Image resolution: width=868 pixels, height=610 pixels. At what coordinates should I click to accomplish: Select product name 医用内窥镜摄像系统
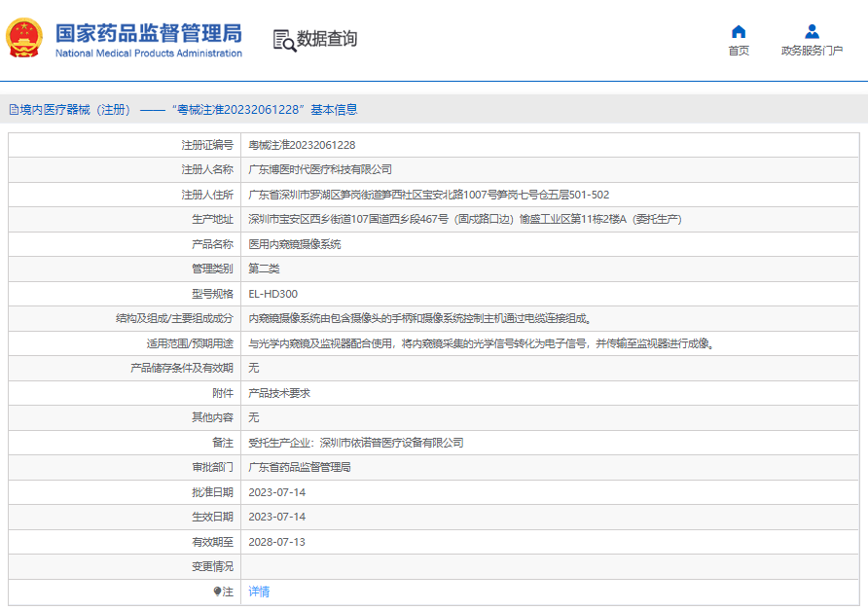295,244
